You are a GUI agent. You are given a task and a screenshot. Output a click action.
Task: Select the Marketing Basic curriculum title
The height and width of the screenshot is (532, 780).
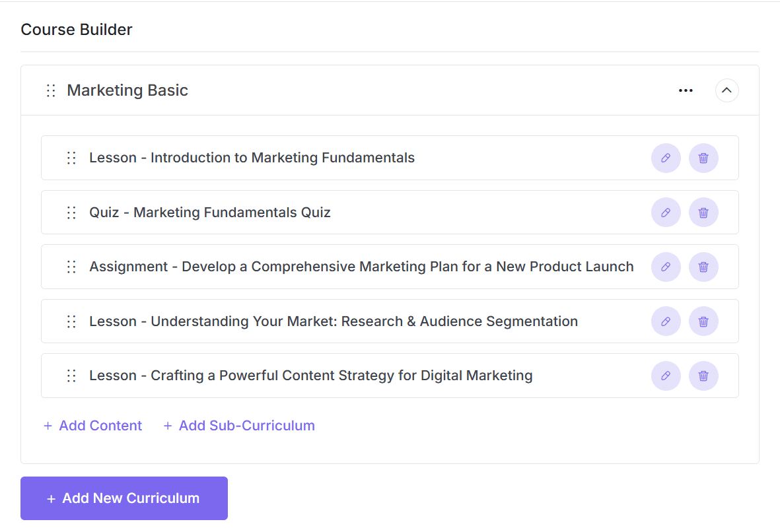pos(127,90)
